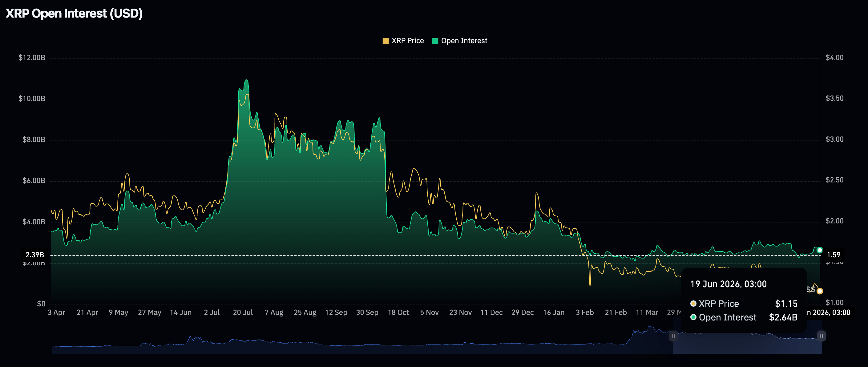Click the $0 left axis label

41,304
